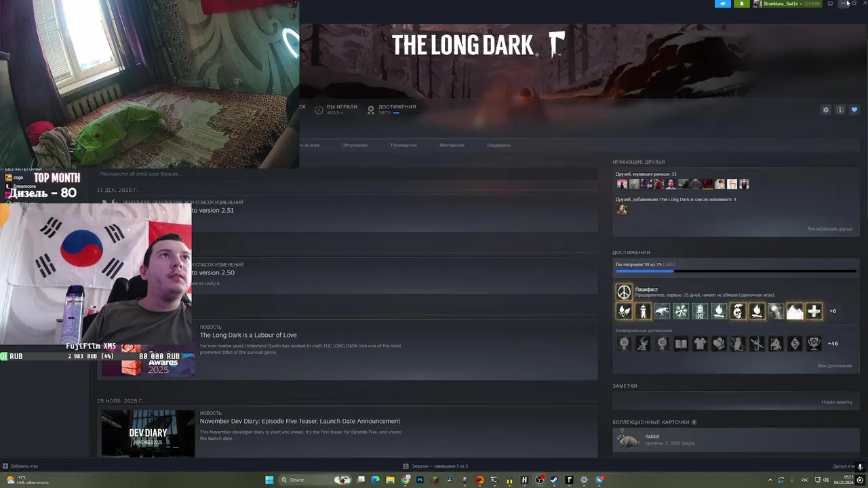Select the locked open-book achievement icon
The image size is (868, 488).
pyautogui.click(x=681, y=344)
